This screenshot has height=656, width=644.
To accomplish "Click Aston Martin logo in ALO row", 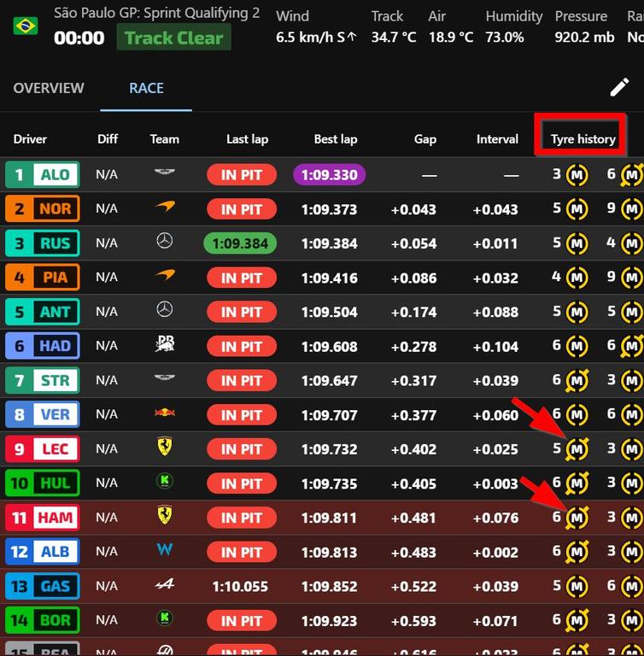I will pyautogui.click(x=165, y=172).
